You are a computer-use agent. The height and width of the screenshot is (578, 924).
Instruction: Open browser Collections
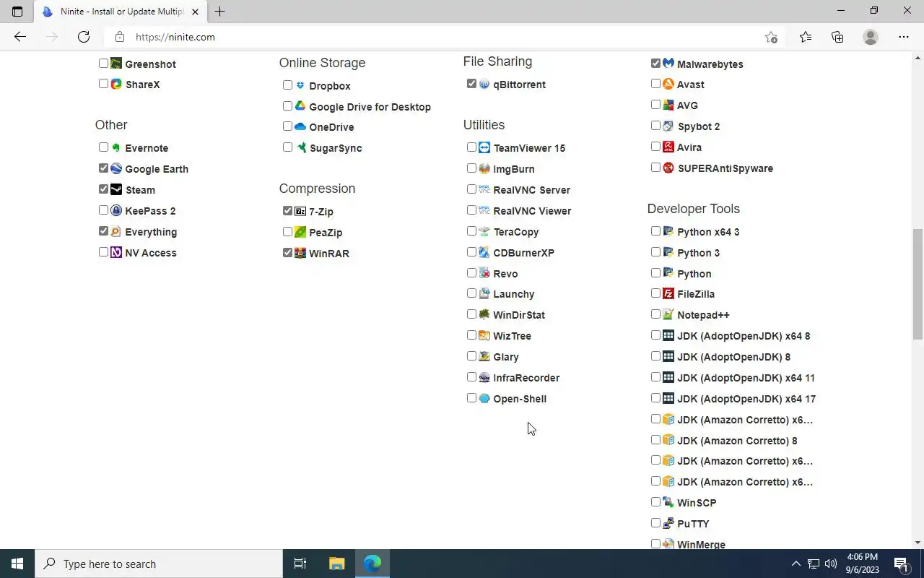837,37
